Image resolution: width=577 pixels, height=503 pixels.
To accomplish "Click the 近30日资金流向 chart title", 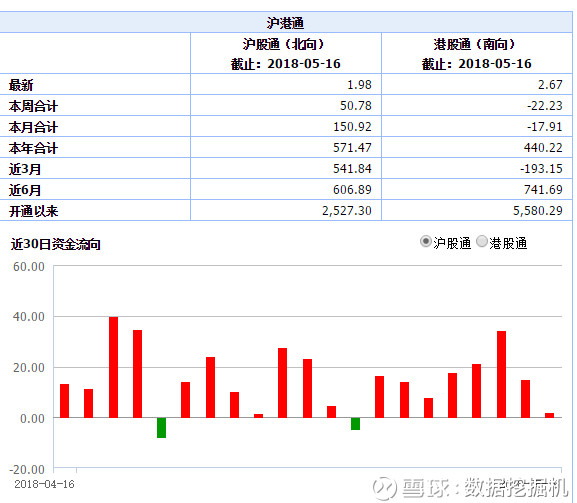I will pos(56,244).
